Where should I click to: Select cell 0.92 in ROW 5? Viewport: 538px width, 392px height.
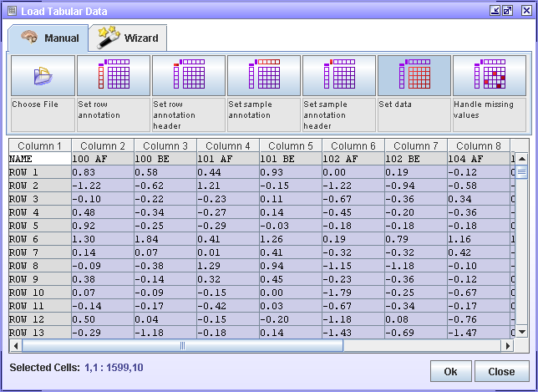[x=103, y=226]
